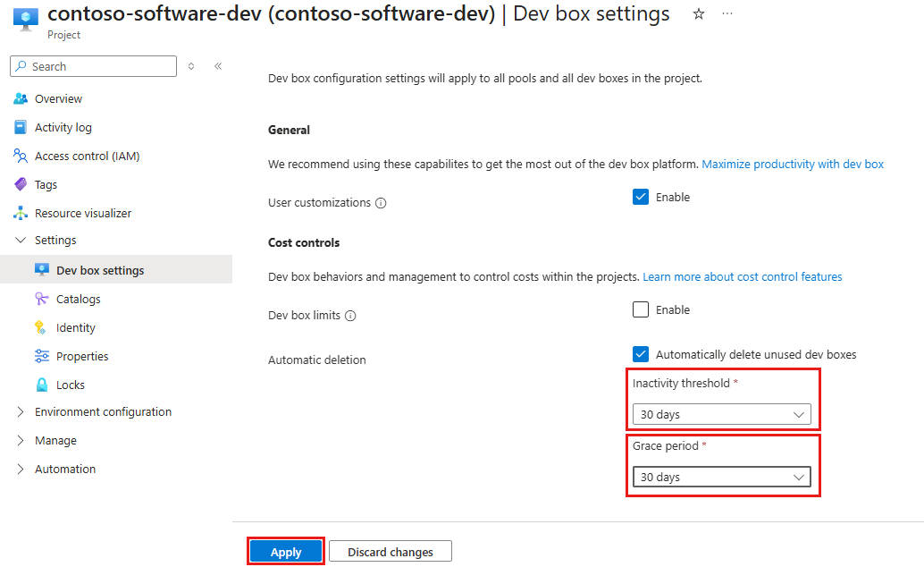Image resolution: width=924 pixels, height=567 pixels.
Task: Click the Locks icon
Action: [x=42, y=384]
